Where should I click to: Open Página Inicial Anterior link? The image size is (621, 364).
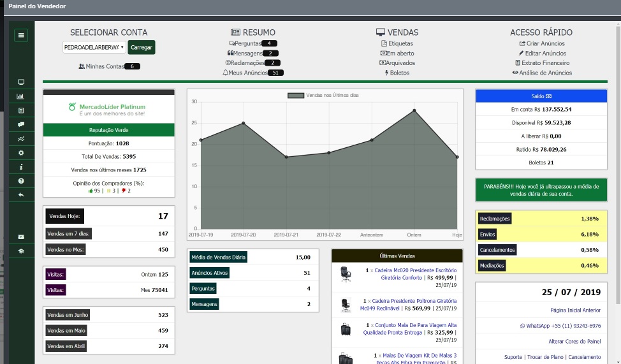coord(576,310)
